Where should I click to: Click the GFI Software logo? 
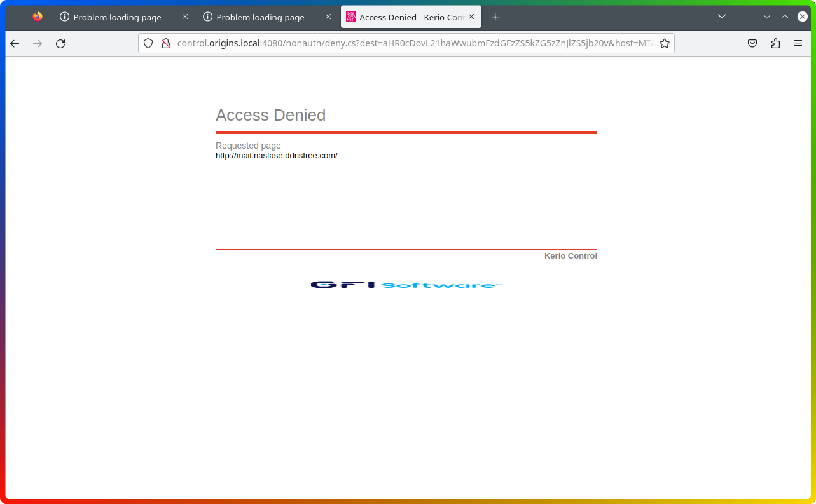click(406, 285)
